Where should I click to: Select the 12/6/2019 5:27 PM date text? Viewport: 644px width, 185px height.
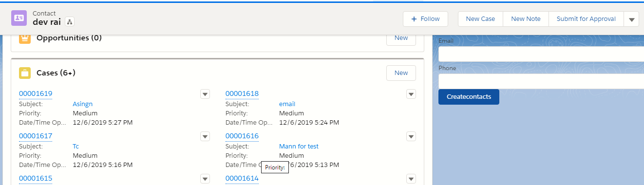tap(103, 123)
